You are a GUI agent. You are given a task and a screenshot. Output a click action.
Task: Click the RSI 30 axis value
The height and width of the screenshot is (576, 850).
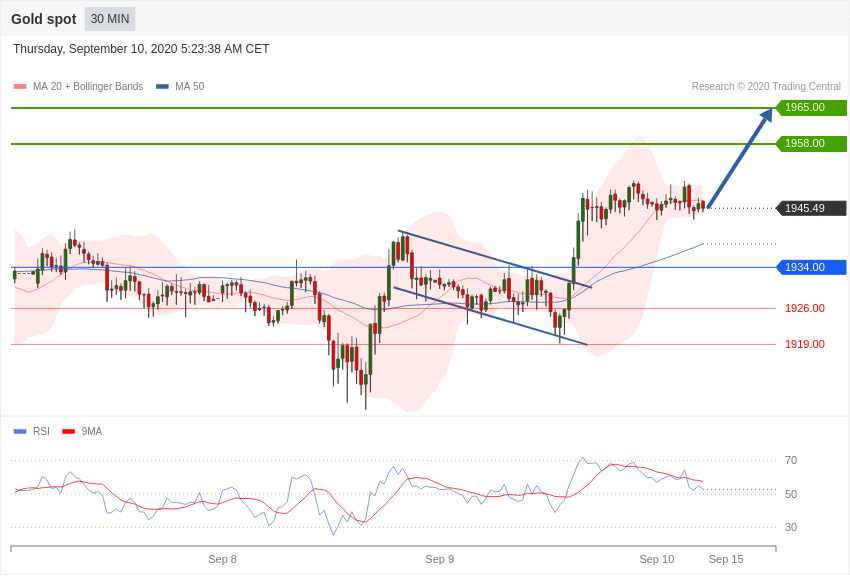pyautogui.click(x=791, y=527)
